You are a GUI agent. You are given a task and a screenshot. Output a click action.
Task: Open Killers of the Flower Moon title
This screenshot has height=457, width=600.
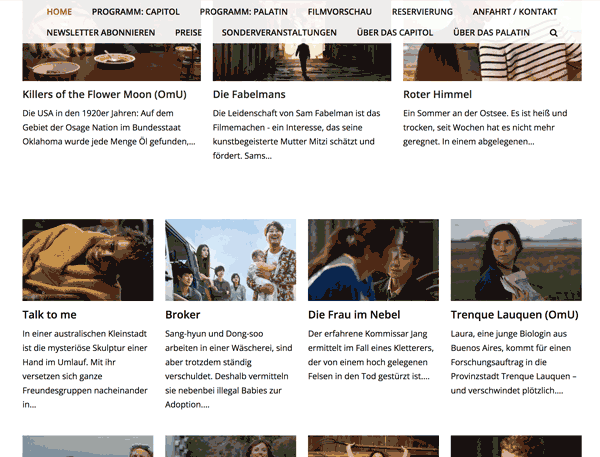[105, 94]
